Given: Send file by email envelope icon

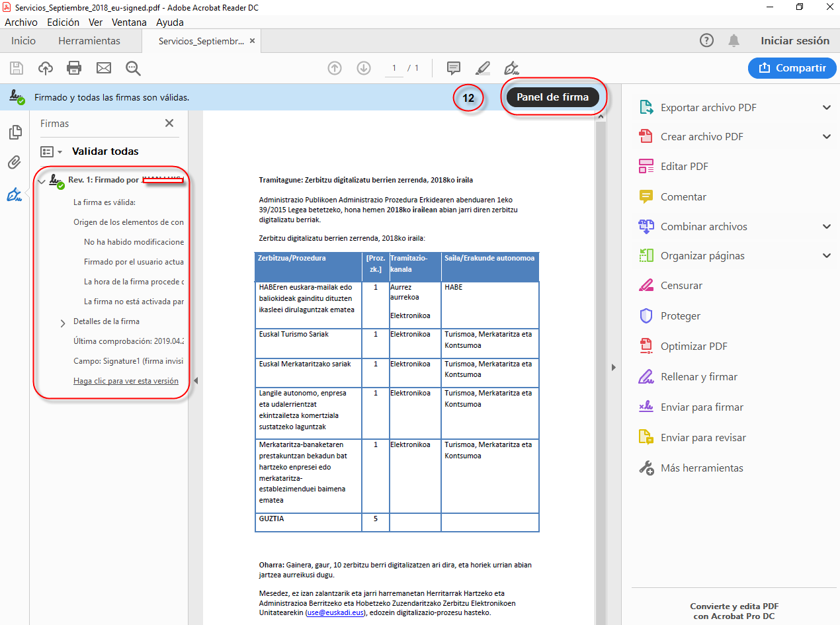Looking at the screenshot, I should click(x=104, y=67).
